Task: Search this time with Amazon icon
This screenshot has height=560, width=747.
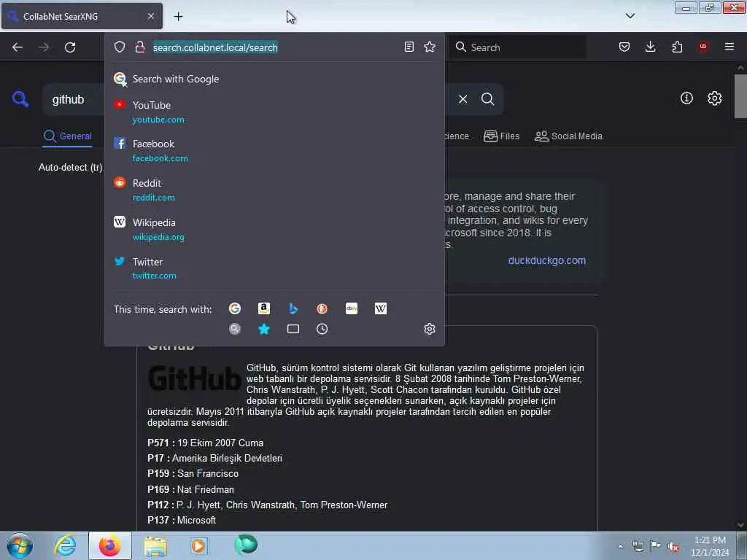Action: pos(264,308)
